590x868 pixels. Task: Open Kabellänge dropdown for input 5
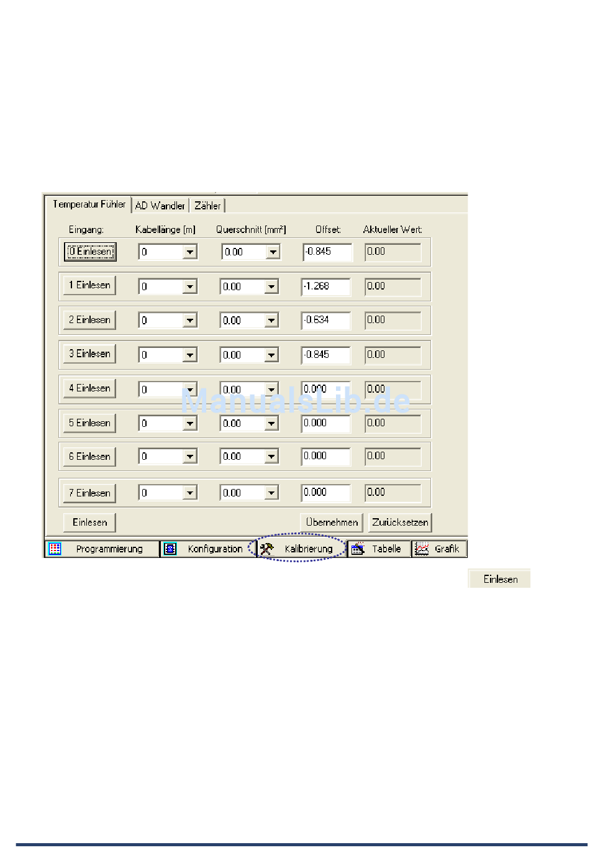click(x=190, y=424)
